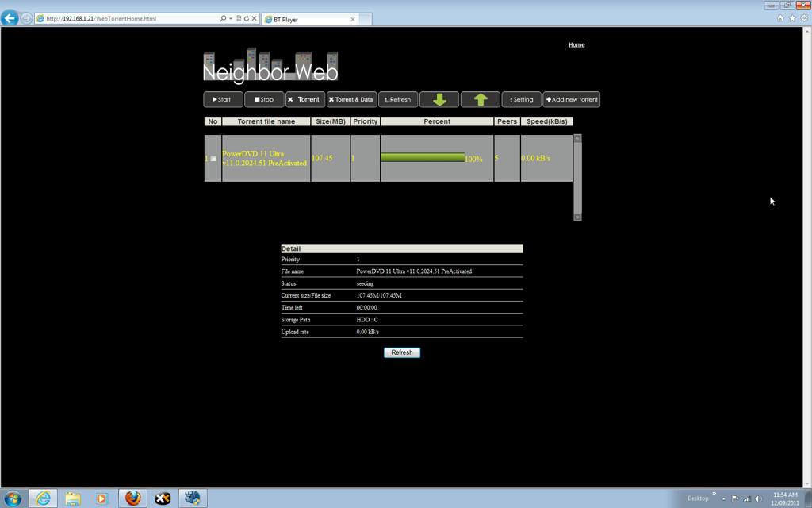Viewport: 812px width, 508px height.
Task: Open a new browser tab
Action: point(365,20)
